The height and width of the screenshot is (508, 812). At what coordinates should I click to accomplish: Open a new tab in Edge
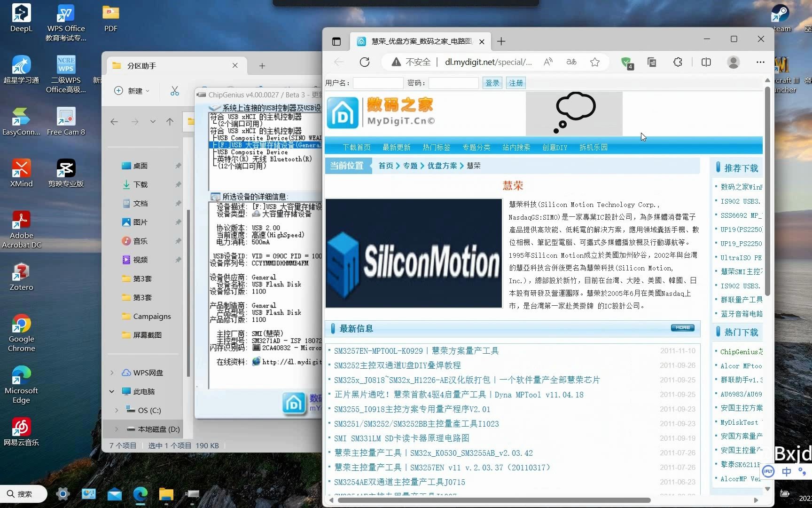point(501,41)
